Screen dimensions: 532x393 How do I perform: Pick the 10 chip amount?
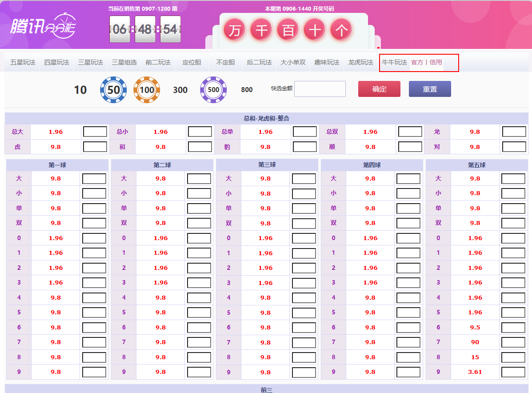[80, 90]
